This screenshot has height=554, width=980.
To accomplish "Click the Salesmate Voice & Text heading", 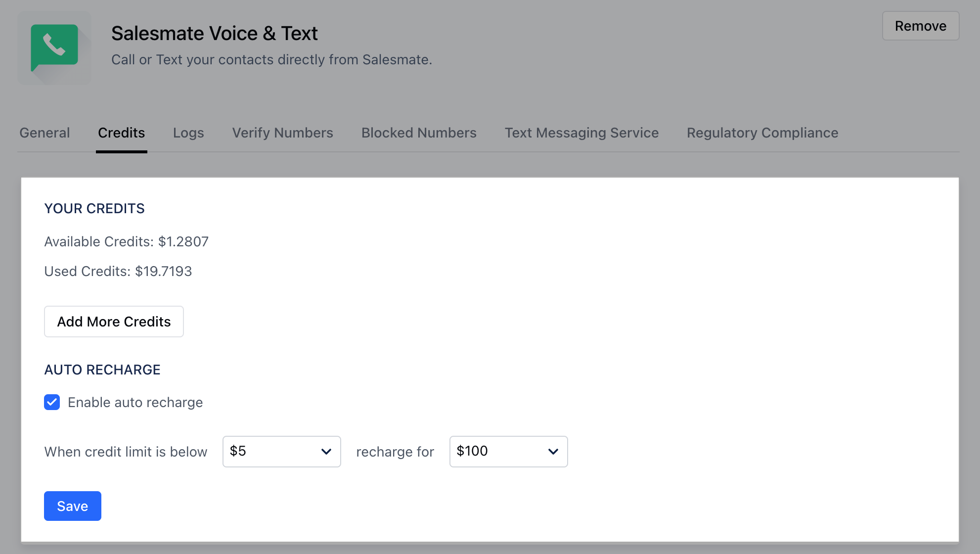I will click(214, 33).
